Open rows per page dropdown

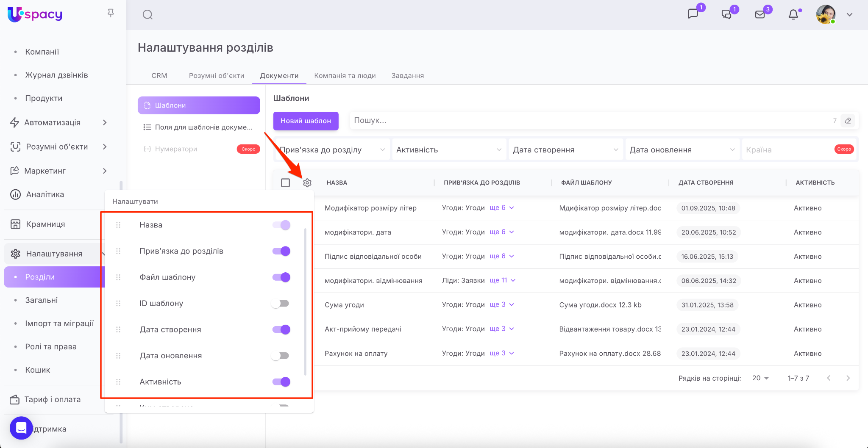[x=760, y=378]
